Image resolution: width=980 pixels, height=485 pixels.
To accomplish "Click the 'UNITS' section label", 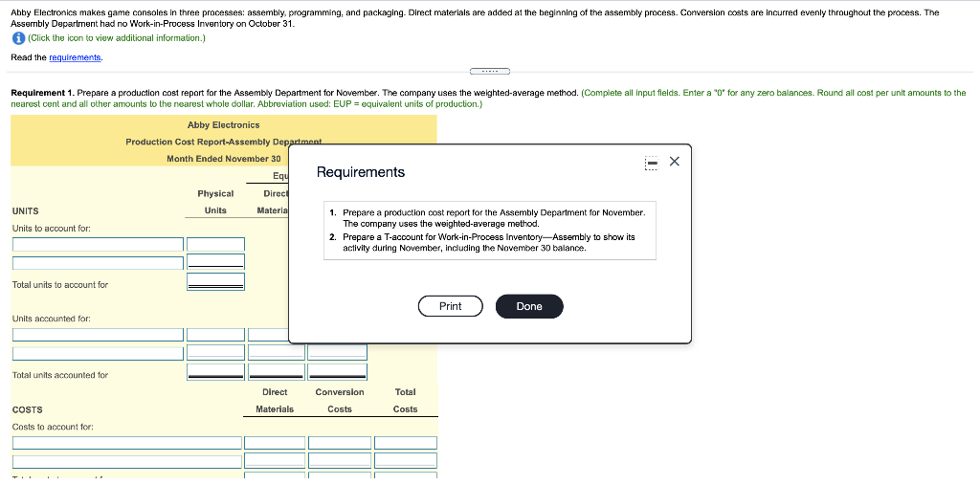I will coord(26,211).
